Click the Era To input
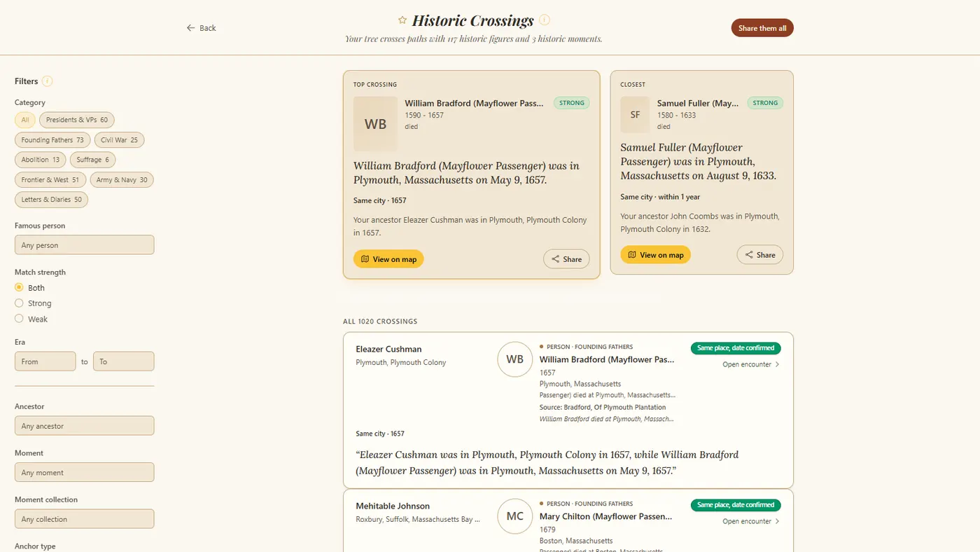Image resolution: width=980 pixels, height=552 pixels. click(123, 361)
